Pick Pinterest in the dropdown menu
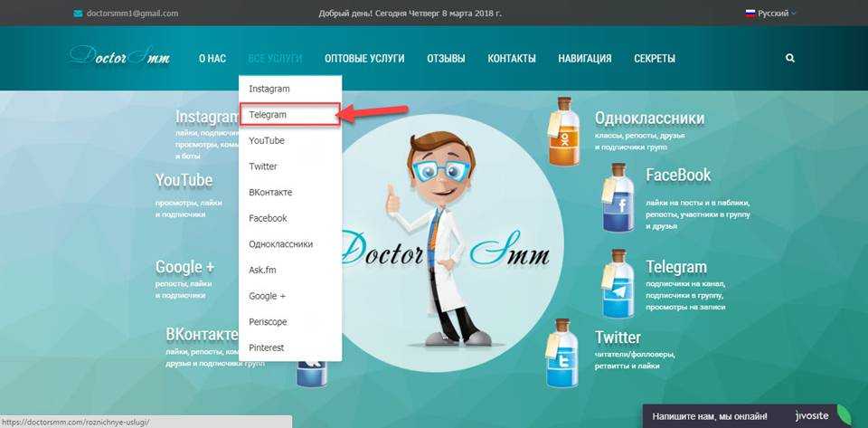Image resolution: width=868 pixels, height=428 pixels. tap(267, 347)
